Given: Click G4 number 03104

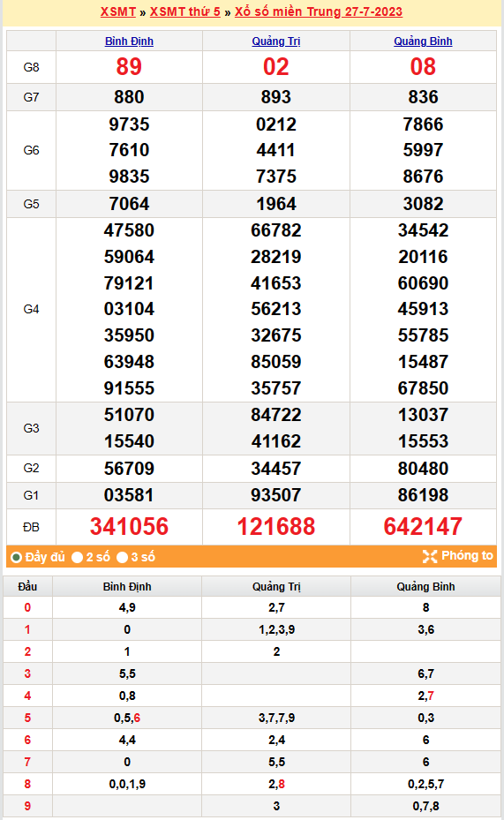Looking at the screenshot, I should (x=129, y=309).
